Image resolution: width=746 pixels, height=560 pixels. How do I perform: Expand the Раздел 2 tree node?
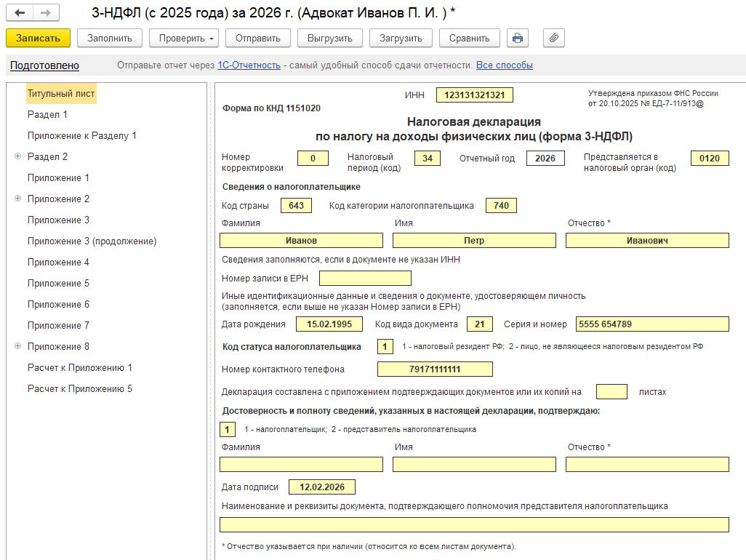[17, 156]
